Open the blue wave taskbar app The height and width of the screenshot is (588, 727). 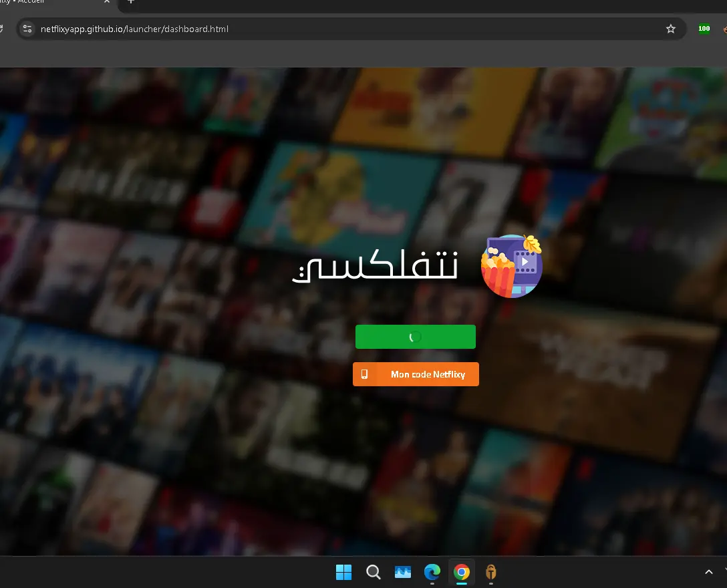pyautogui.click(x=402, y=572)
